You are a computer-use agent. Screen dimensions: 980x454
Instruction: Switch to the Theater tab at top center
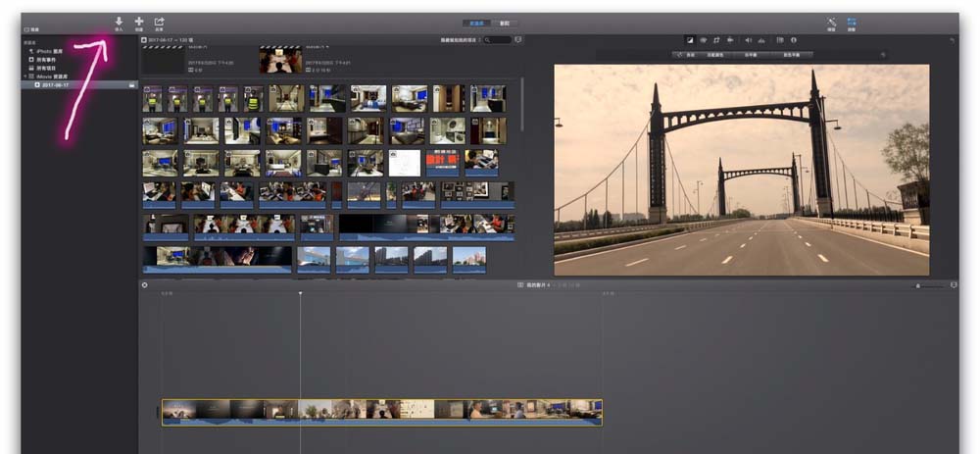[505, 24]
